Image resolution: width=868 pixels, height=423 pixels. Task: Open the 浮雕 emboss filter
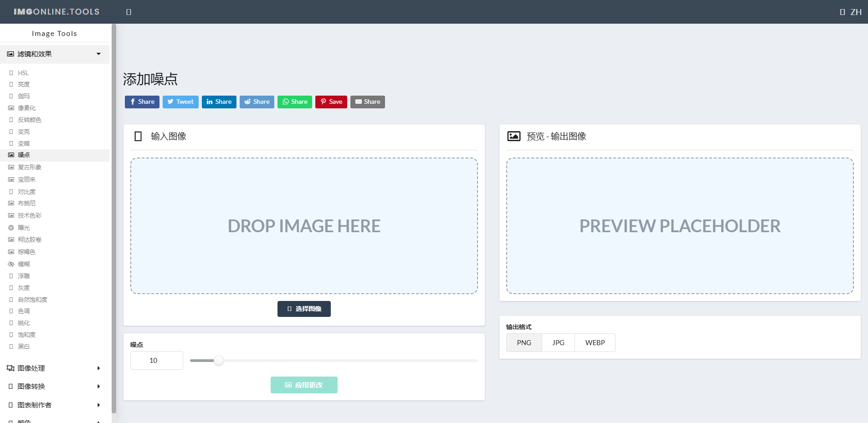coord(24,276)
